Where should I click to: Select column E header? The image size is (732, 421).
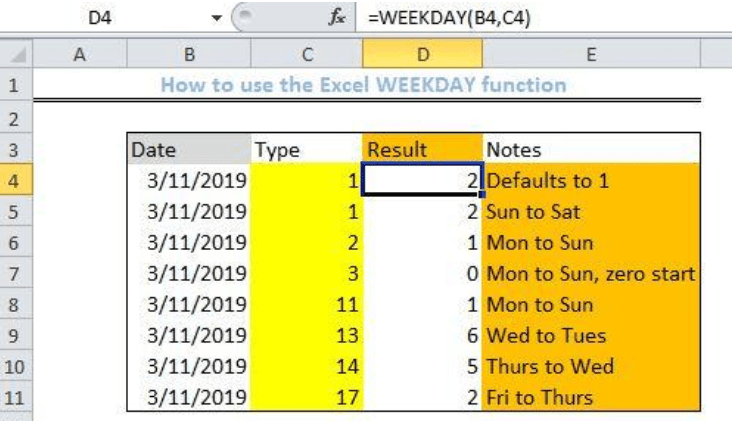point(590,58)
